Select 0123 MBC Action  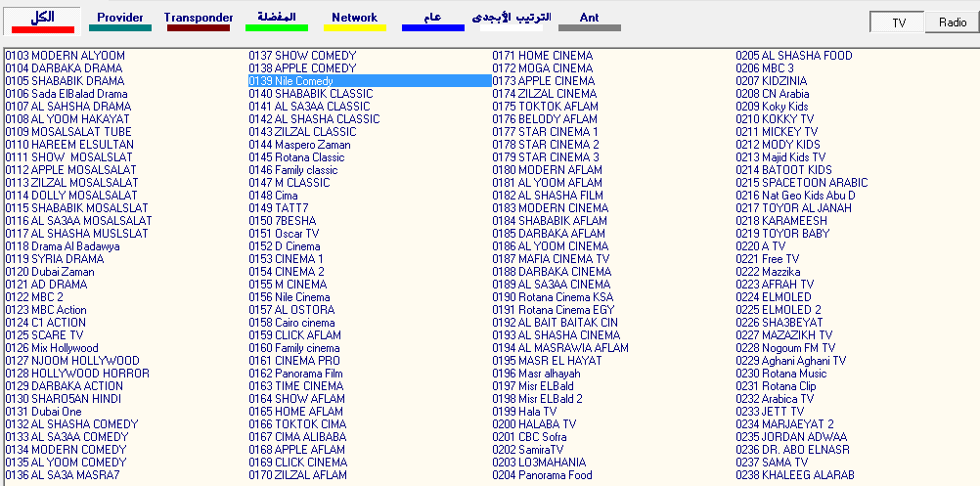(46, 310)
